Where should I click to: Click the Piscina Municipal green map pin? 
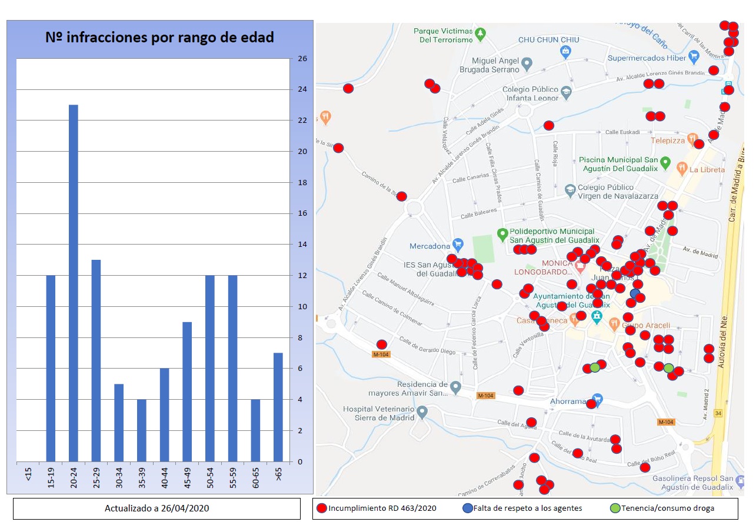coord(665,162)
